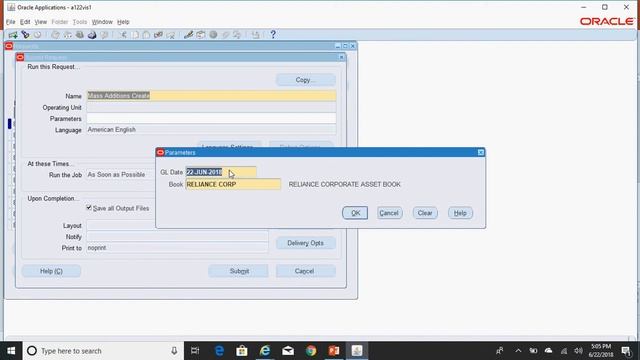
Task: Click the Java Oracle Forms taskbar icon
Action: click(x=357, y=351)
